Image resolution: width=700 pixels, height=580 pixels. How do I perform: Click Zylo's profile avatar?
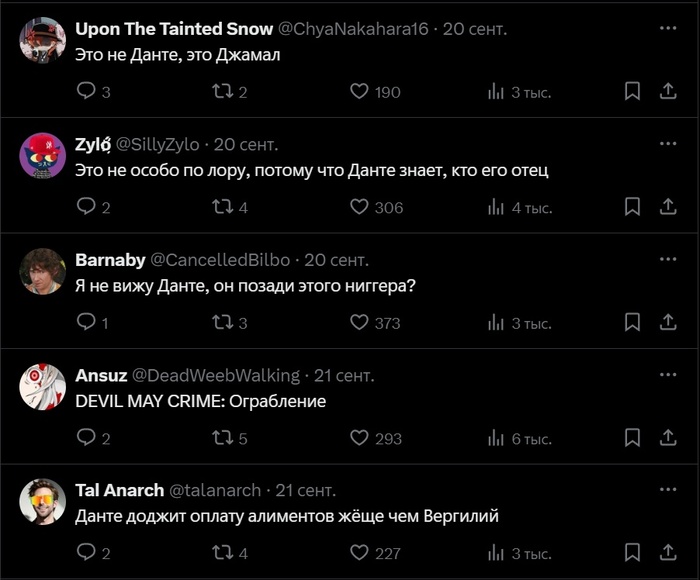click(x=43, y=155)
